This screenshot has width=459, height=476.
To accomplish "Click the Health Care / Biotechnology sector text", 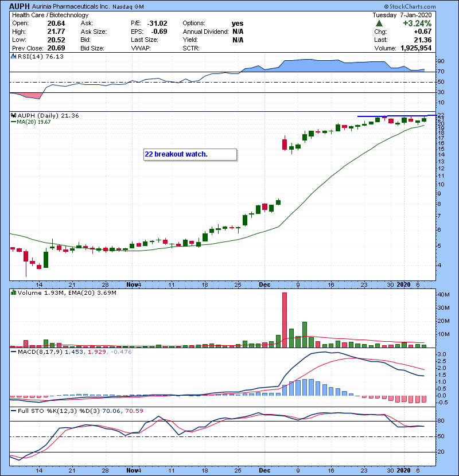I will 50,15.
